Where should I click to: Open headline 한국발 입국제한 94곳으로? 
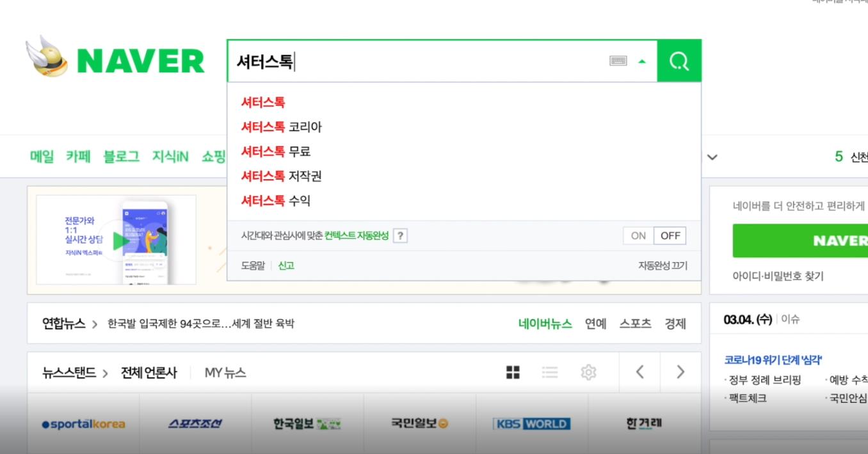[x=201, y=324]
